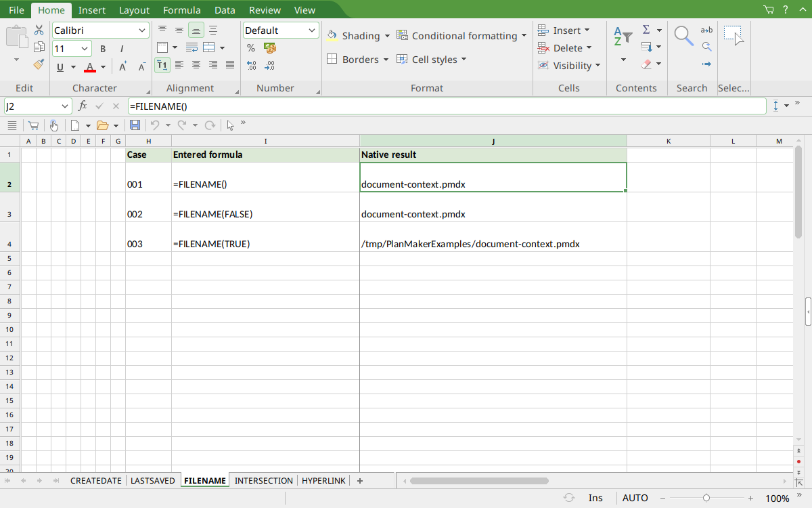The width and height of the screenshot is (812, 508).
Task: Expand the Borders dropdown
Action: click(386, 60)
